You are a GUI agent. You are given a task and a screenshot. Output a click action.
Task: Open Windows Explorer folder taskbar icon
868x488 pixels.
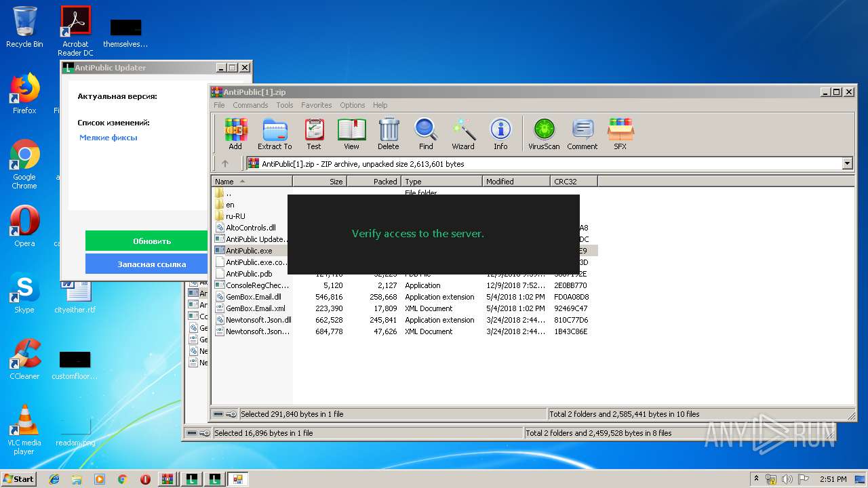coord(77,479)
